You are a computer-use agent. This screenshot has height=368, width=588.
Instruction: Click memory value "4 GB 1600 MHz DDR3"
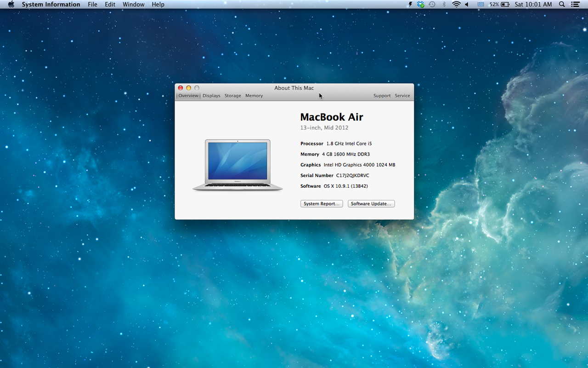tap(346, 154)
